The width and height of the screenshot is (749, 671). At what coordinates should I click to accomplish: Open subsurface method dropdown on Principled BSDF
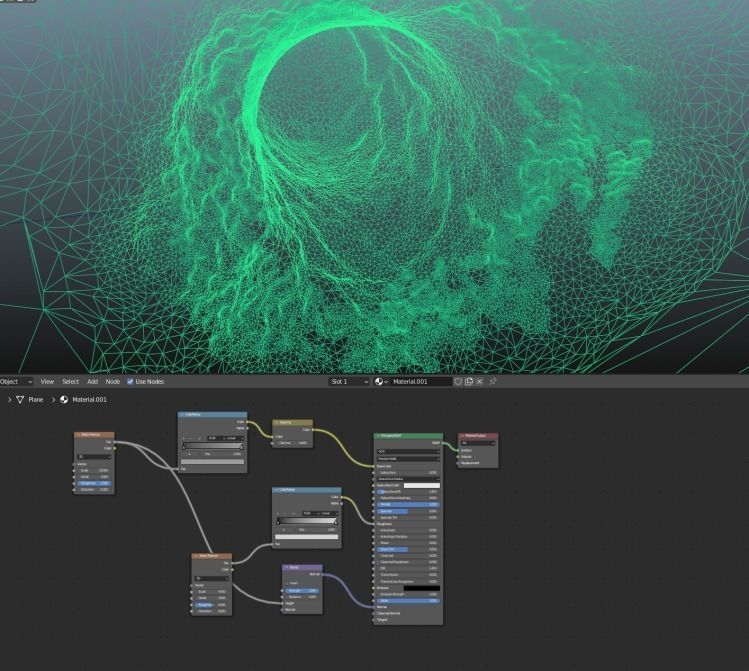[408, 458]
